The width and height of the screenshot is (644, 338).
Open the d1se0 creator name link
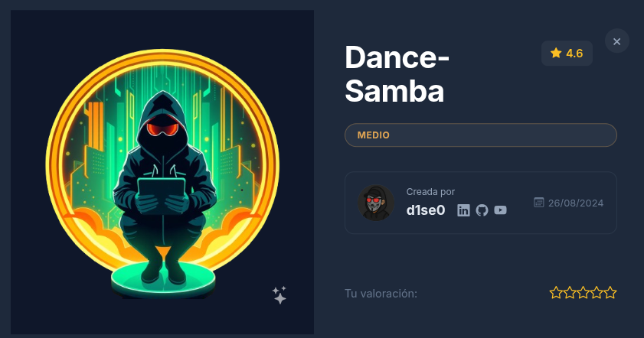pyautogui.click(x=426, y=210)
